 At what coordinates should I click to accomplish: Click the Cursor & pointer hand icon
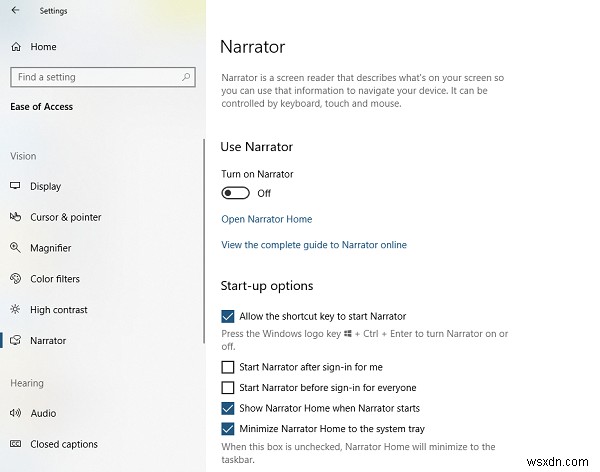coord(15,217)
